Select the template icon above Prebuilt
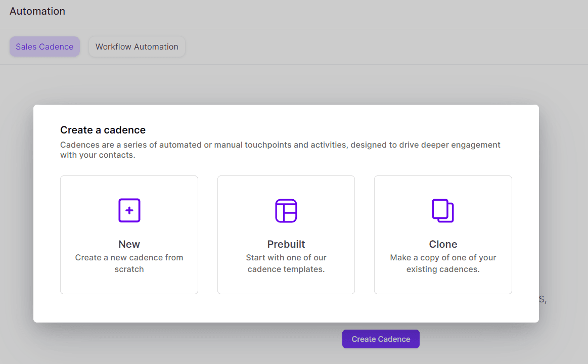The width and height of the screenshot is (588, 364). click(x=286, y=210)
